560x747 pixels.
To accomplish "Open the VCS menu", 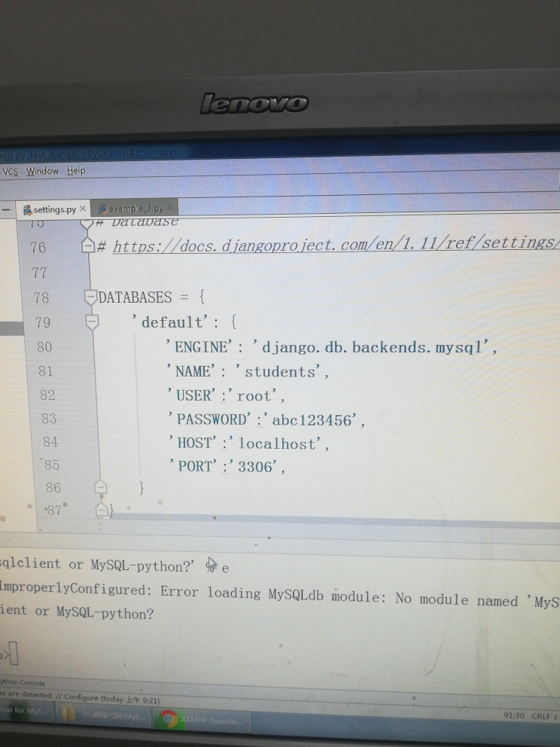I will [10, 172].
